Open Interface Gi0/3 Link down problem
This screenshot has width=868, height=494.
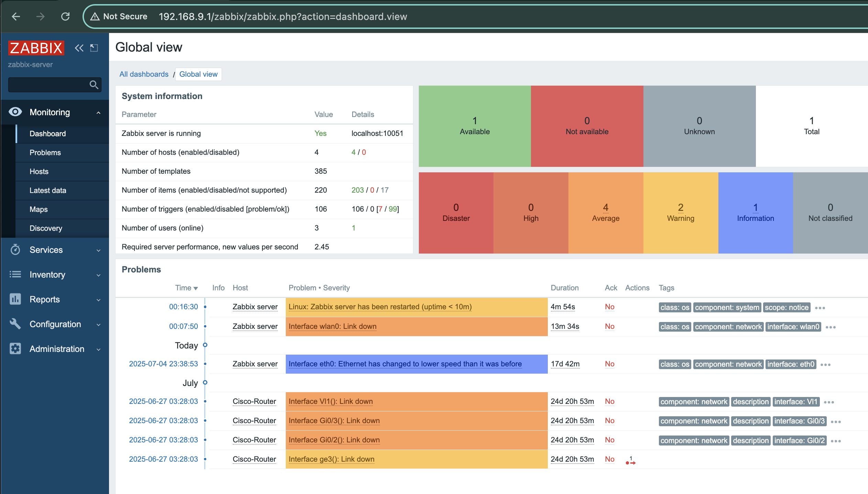pyautogui.click(x=334, y=420)
